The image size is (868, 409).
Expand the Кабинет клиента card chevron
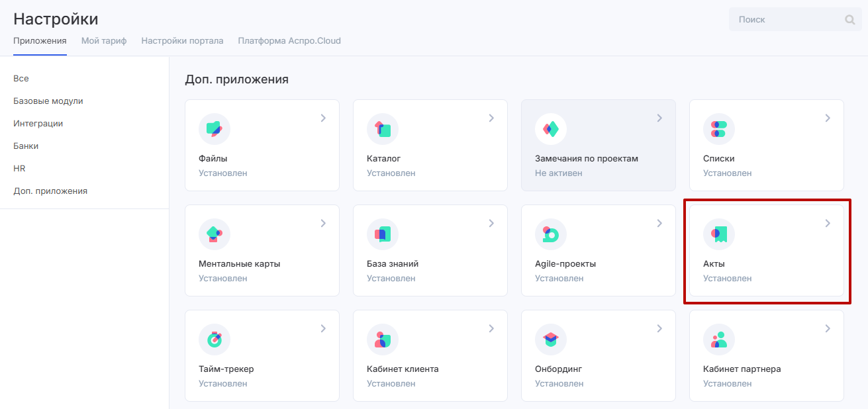coord(491,329)
